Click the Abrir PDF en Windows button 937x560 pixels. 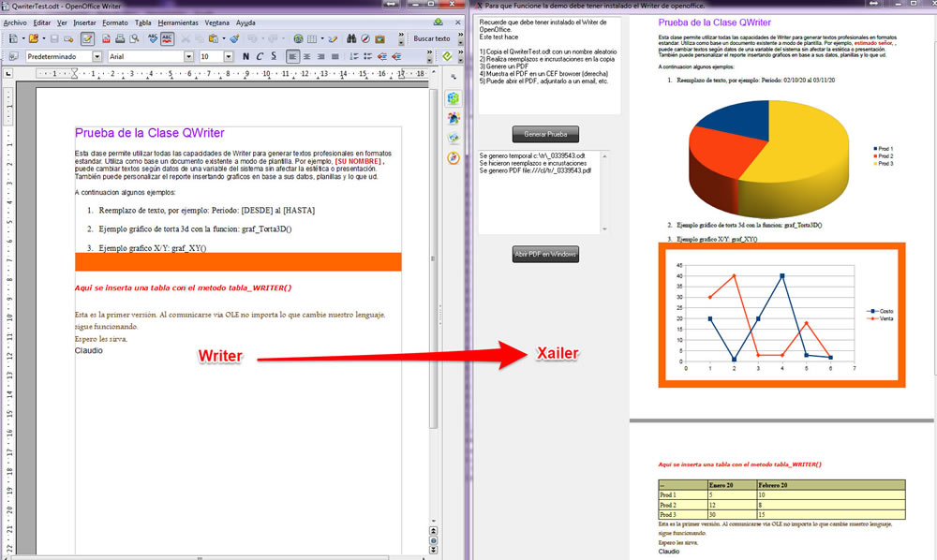(545, 255)
